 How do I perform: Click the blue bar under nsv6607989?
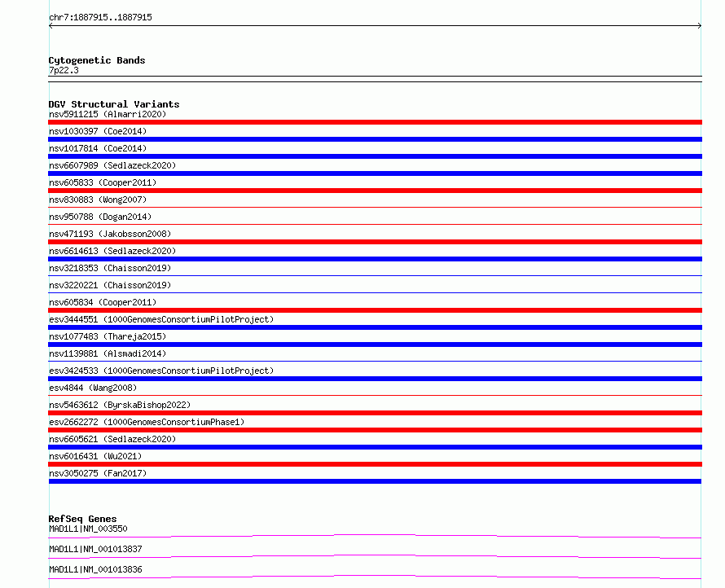(375, 173)
